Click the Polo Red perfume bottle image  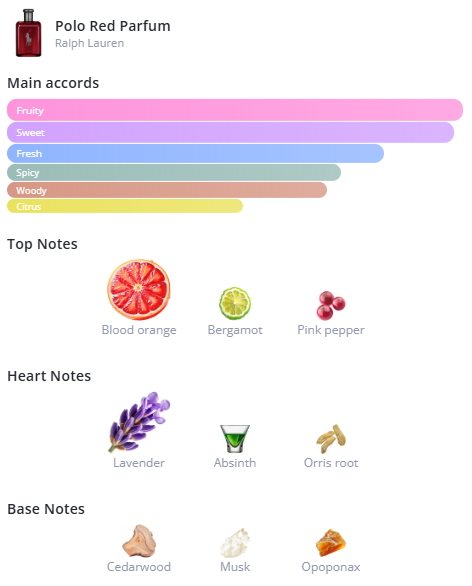(28, 33)
